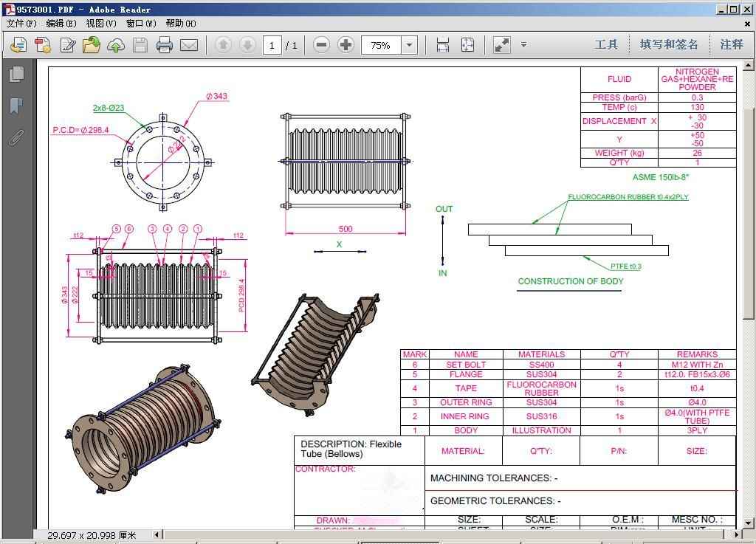The width and height of the screenshot is (756, 544).
Task: Click the 'Ø343' diameter label at top
Action: click(x=216, y=97)
